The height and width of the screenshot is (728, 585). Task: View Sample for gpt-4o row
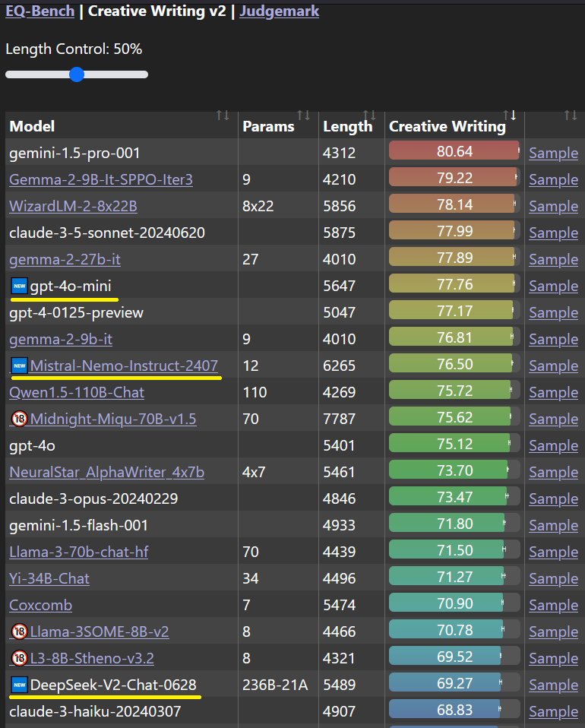[x=553, y=446]
